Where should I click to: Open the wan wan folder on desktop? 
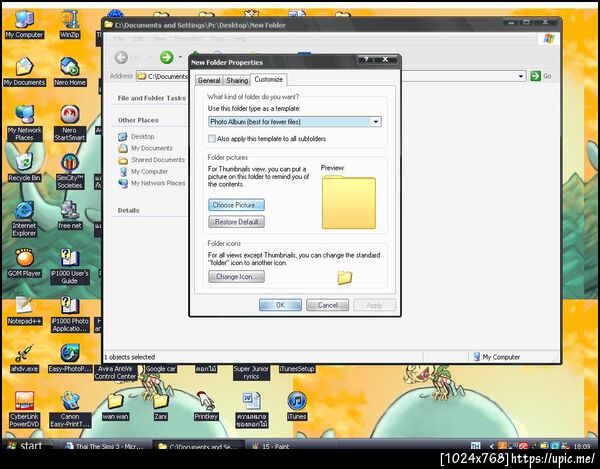click(x=115, y=405)
